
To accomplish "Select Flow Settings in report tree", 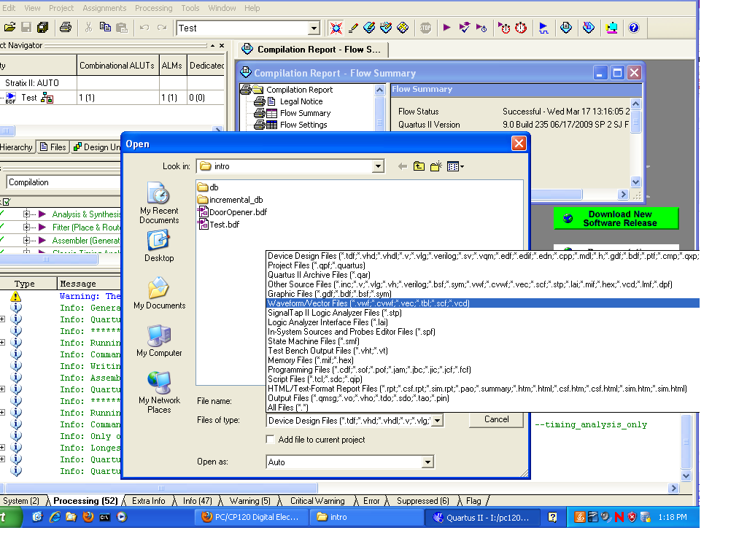I will [303, 125].
